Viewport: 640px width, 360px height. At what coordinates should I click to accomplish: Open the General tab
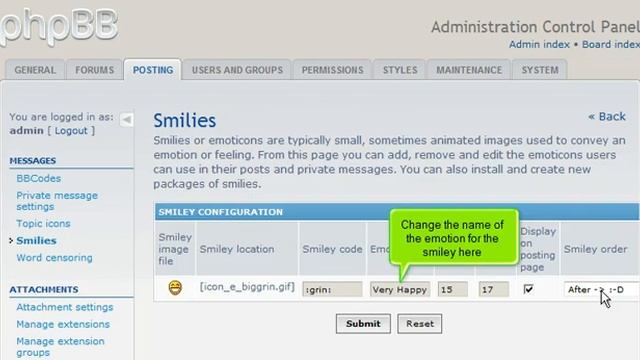[x=35, y=70]
